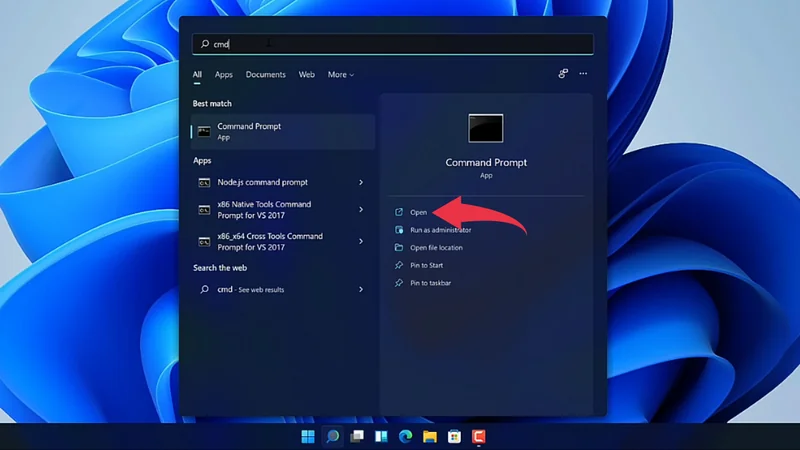Open search options three-dot menu
The width and height of the screenshot is (800, 450).
point(583,74)
